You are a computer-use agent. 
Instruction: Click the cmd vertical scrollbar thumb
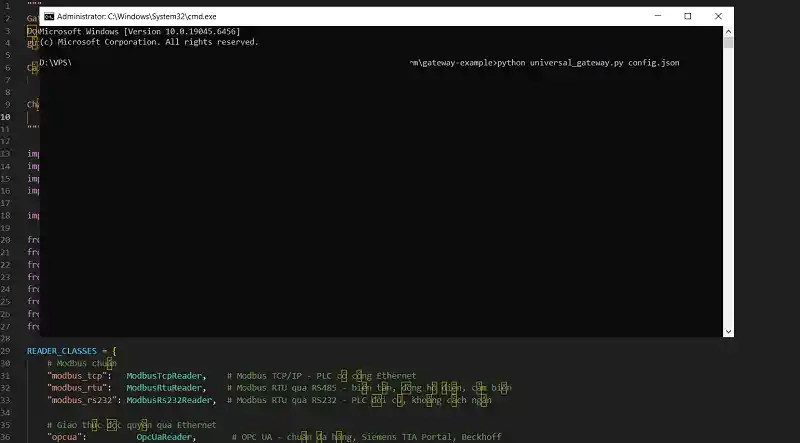pos(728,42)
